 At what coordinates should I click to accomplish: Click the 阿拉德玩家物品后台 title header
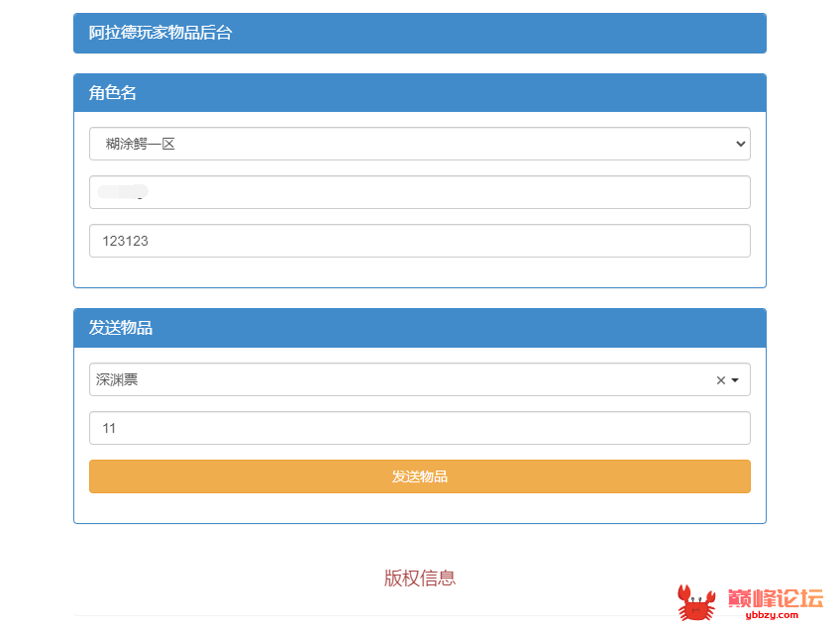pos(419,34)
